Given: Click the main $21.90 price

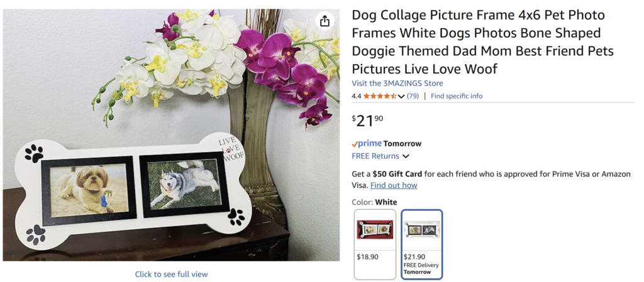Looking at the screenshot, I should click(367, 121).
